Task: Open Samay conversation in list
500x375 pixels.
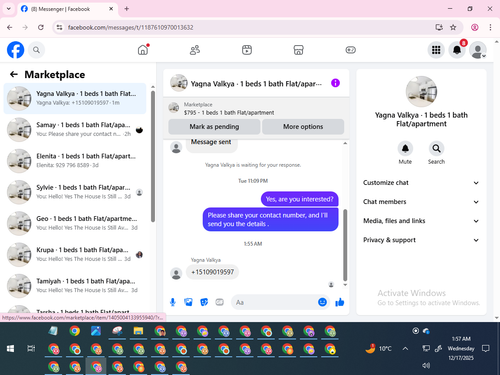Action: pyautogui.click(x=75, y=129)
